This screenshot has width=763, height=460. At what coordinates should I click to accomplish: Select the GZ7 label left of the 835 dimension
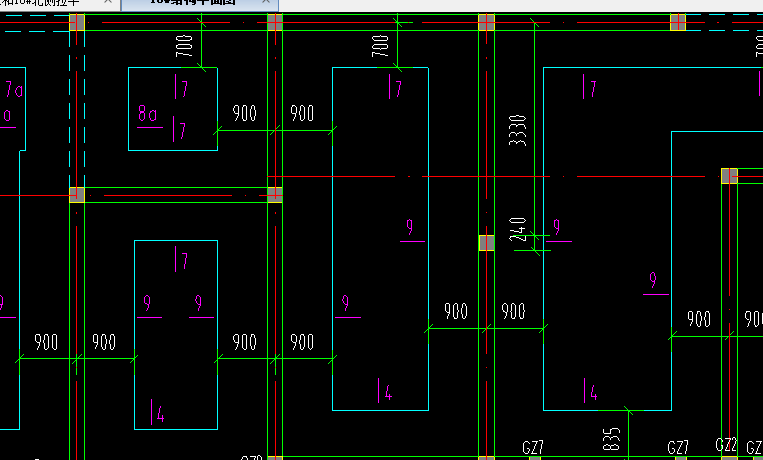pyautogui.click(x=533, y=447)
